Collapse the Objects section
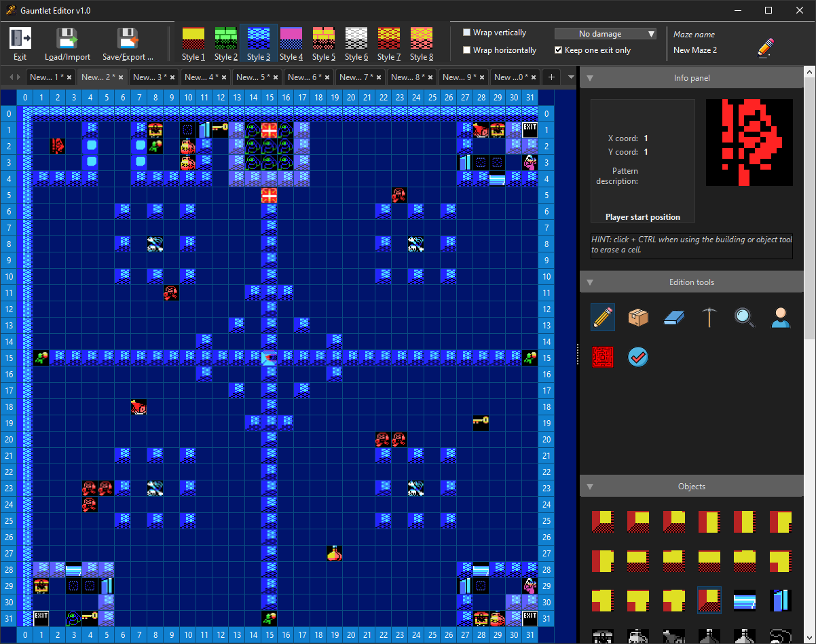816x644 pixels. pos(590,487)
